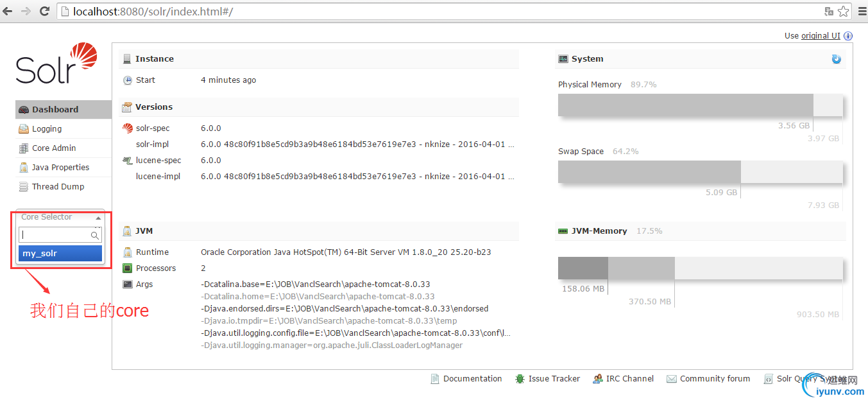Click the 3.56 GB physical memory value

tap(794, 126)
